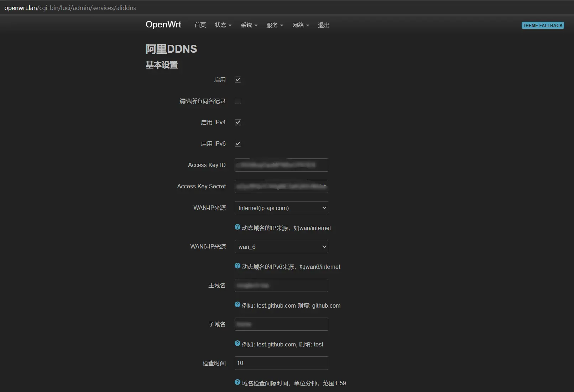Toggle the 启用 IPv6 checkbox
Viewport: 574px width, 392px height.
[238, 144]
